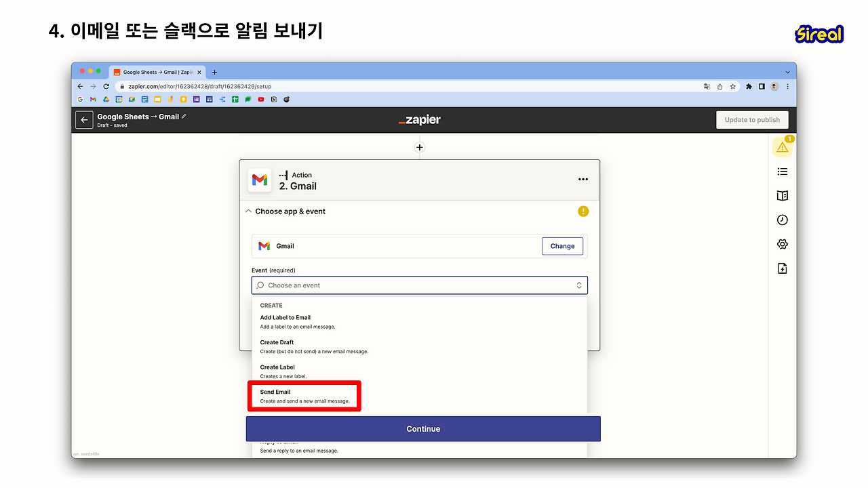
Task: Click the browser back arrow
Action: (x=81, y=87)
